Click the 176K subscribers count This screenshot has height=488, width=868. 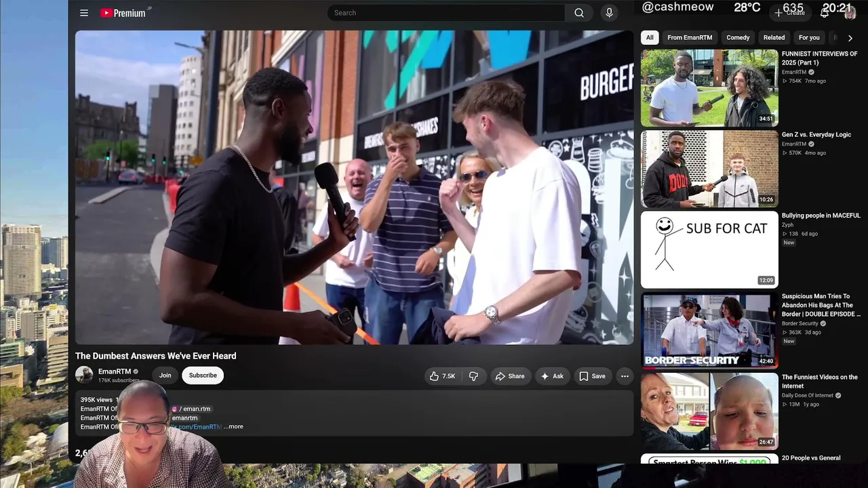click(119, 380)
